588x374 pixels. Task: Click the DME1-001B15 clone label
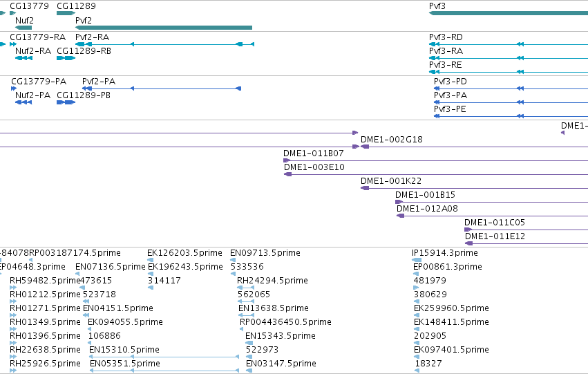click(425, 195)
